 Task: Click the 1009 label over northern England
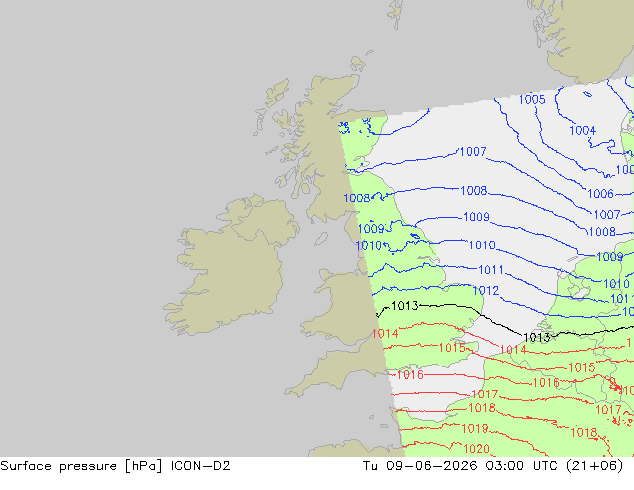pos(371,228)
